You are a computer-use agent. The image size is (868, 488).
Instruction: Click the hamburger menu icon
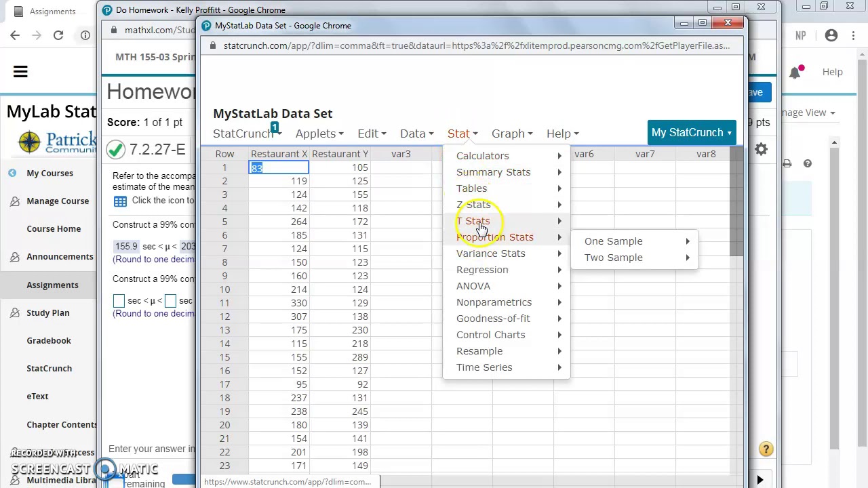pyautogui.click(x=20, y=72)
